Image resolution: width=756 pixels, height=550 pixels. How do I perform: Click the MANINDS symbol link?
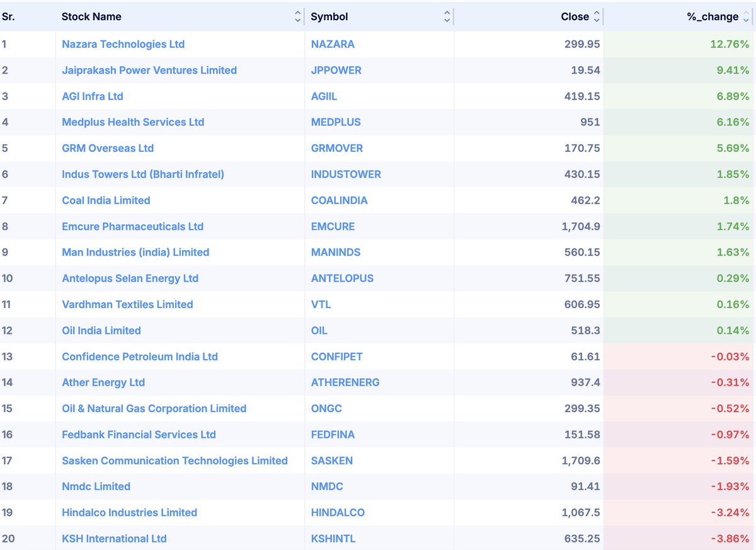[x=336, y=252]
